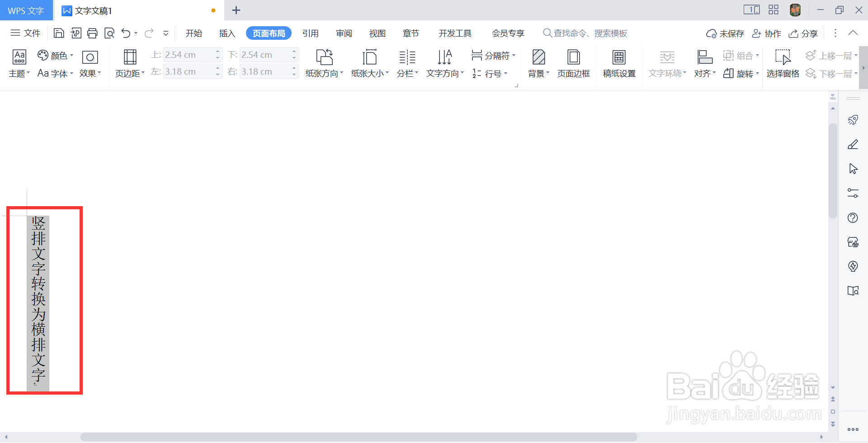Click the Undo arrow icon

tap(126, 33)
